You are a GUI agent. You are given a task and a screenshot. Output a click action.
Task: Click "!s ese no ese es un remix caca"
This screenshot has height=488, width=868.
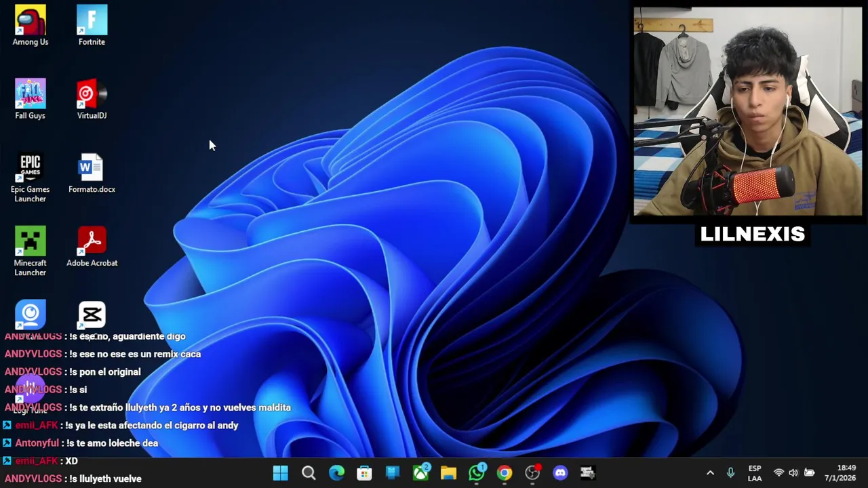pos(135,354)
